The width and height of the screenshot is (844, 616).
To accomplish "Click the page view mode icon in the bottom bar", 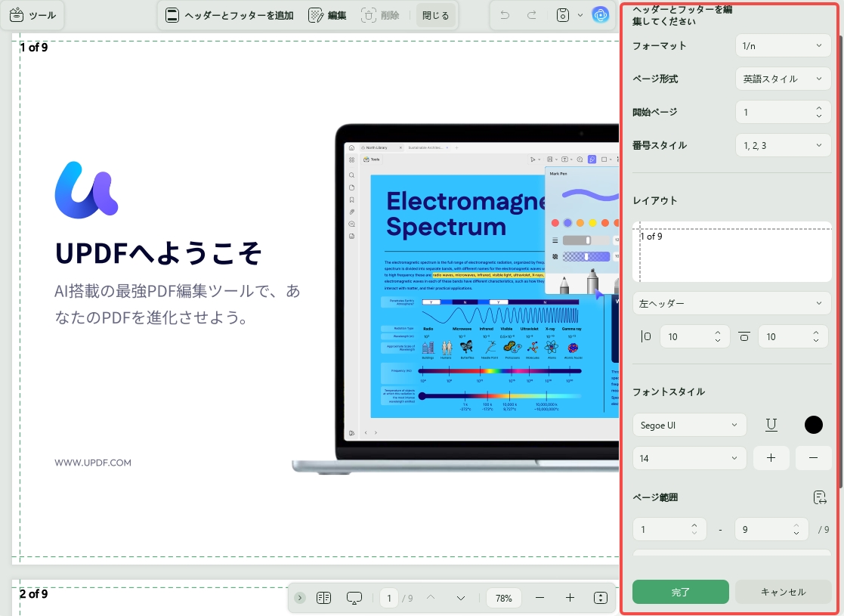I will coord(323,598).
